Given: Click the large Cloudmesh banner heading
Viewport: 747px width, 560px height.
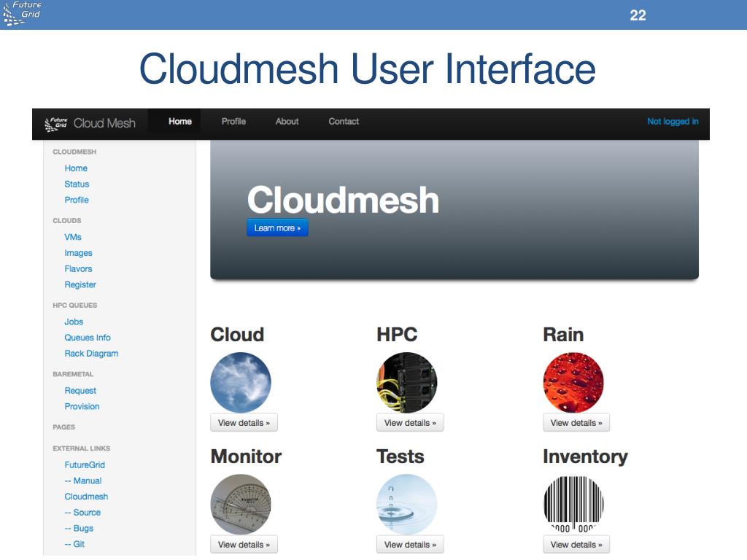Looking at the screenshot, I should pos(343,200).
